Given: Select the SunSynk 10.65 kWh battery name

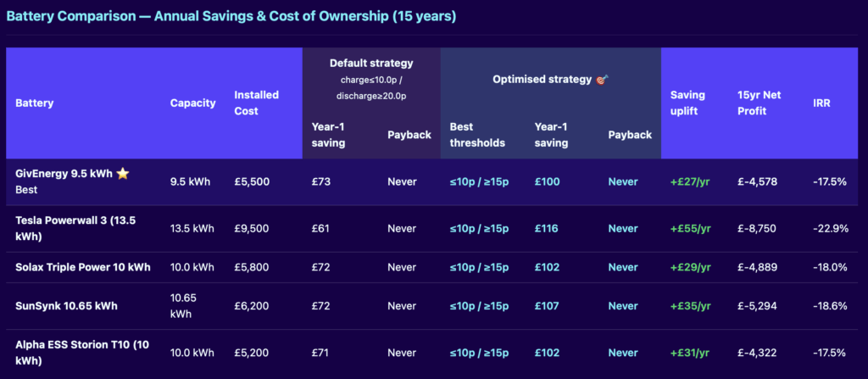Looking at the screenshot, I should 64,305.
